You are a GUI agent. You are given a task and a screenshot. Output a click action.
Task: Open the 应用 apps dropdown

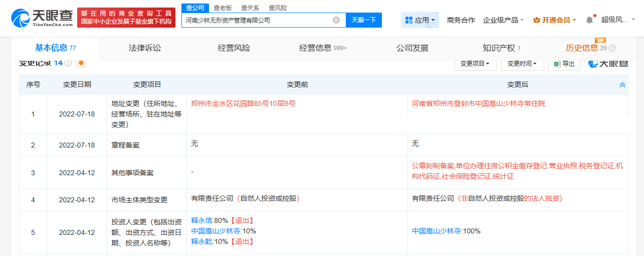(x=420, y=20)
